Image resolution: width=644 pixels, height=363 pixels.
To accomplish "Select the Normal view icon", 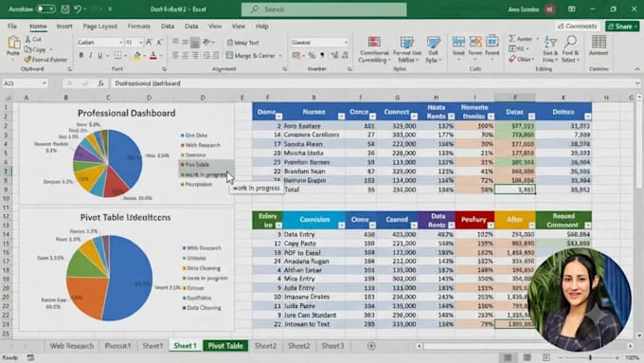I will pos(508,357).
